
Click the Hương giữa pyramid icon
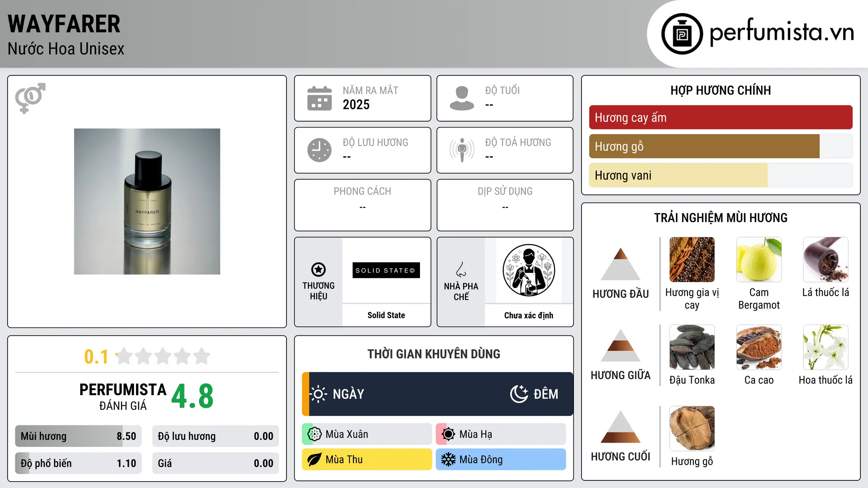[x=620, y=345]
